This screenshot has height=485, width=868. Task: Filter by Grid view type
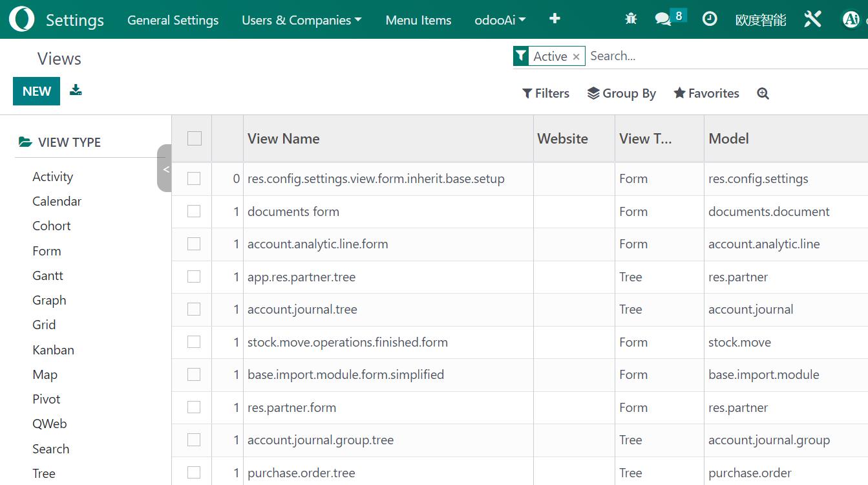44,325
